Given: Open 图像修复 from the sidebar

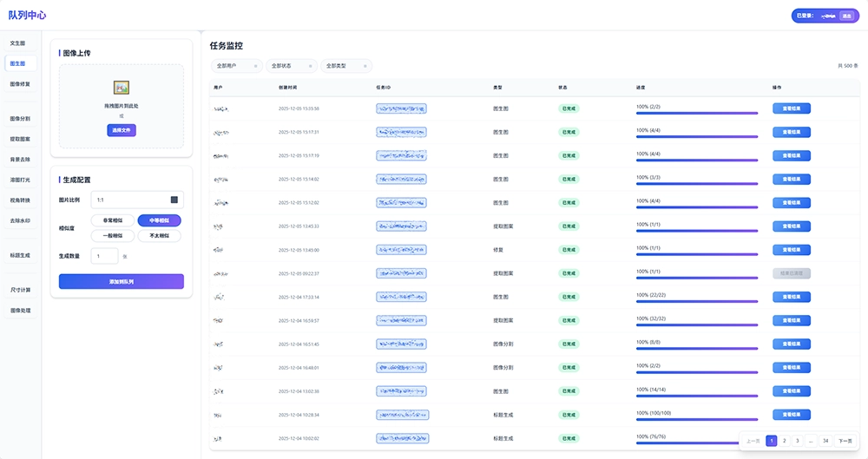Looking at the screenshot, I should [x=20, y=84].
